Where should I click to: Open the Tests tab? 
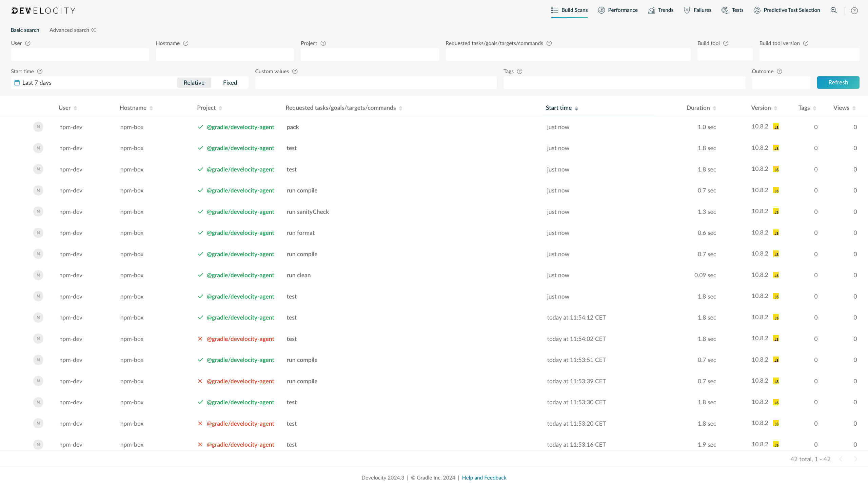click(732, 10)
